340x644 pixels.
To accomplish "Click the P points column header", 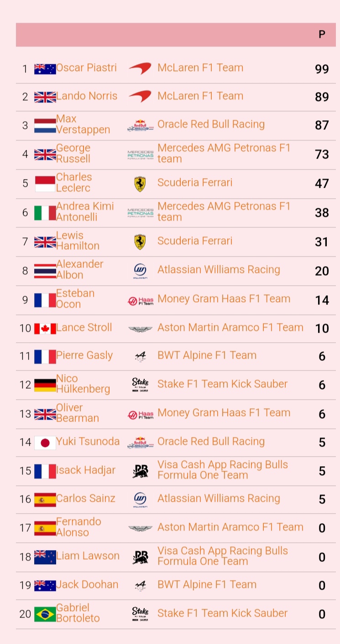I will point(322,35).
